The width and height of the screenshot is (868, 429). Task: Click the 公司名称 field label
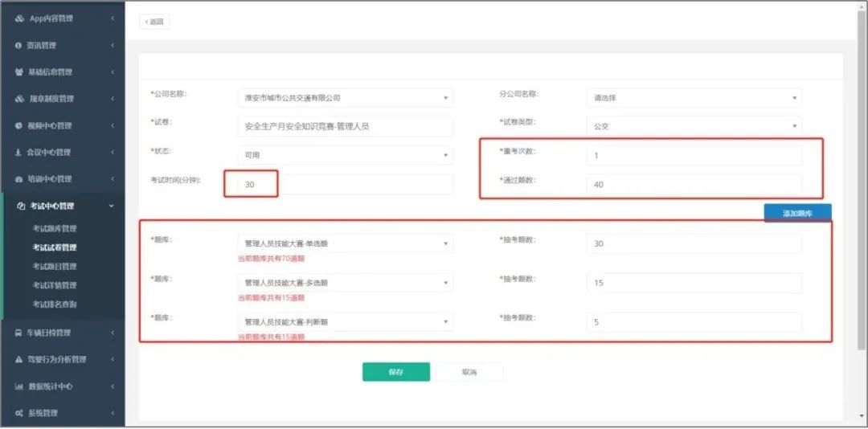[170, 94]
